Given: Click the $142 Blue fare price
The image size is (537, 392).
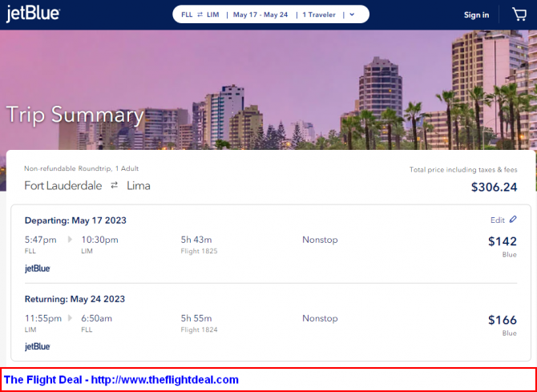Looking at the screenshot, I should (x=502, y=240).
